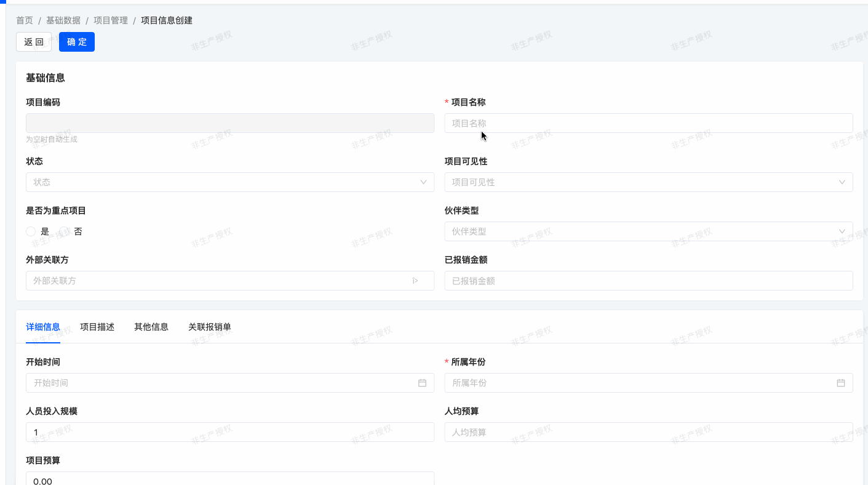Image resolution: width=868 pixels, height=485 pixels.
Task: Click into the 已报销金额 input box
Action: [x=648, y=281]
